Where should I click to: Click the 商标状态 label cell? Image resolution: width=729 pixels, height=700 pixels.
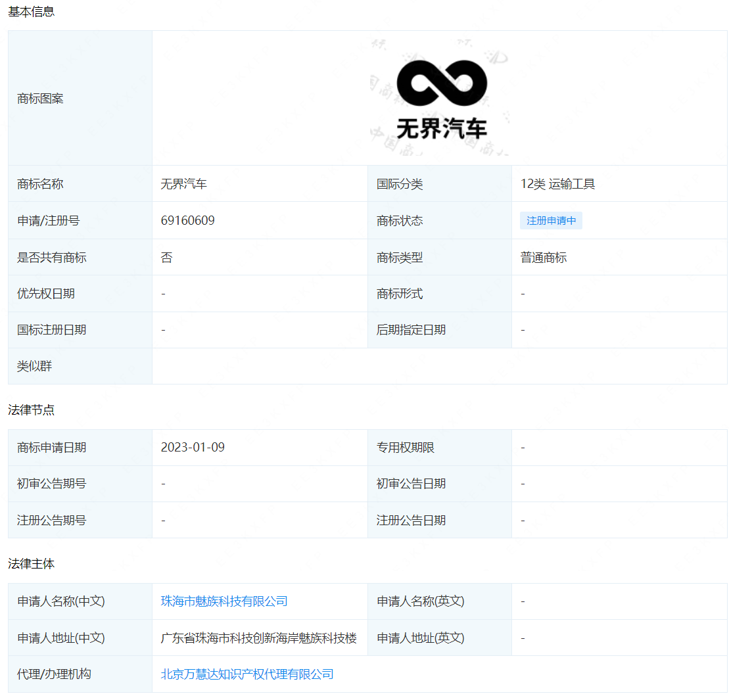click(400, 221)
